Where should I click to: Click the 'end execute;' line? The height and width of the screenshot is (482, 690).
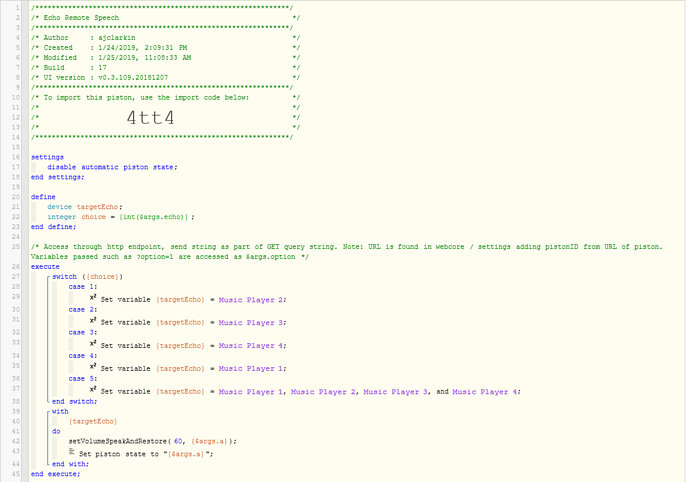click(55, 474)
